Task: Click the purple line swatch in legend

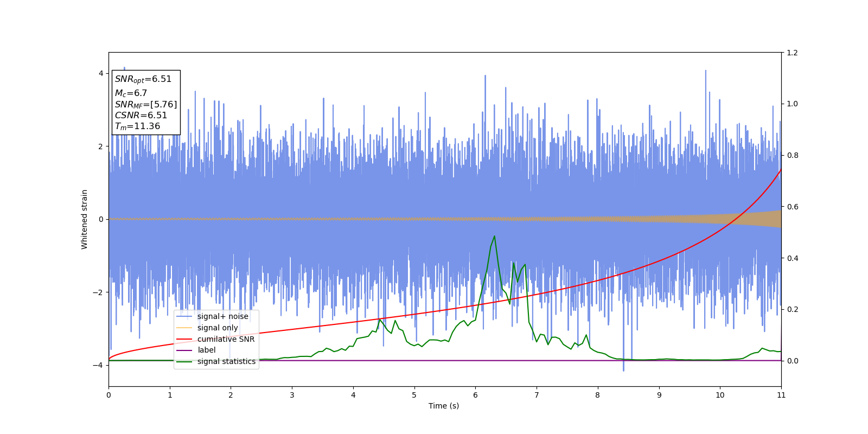Action: tap(184, 350)
